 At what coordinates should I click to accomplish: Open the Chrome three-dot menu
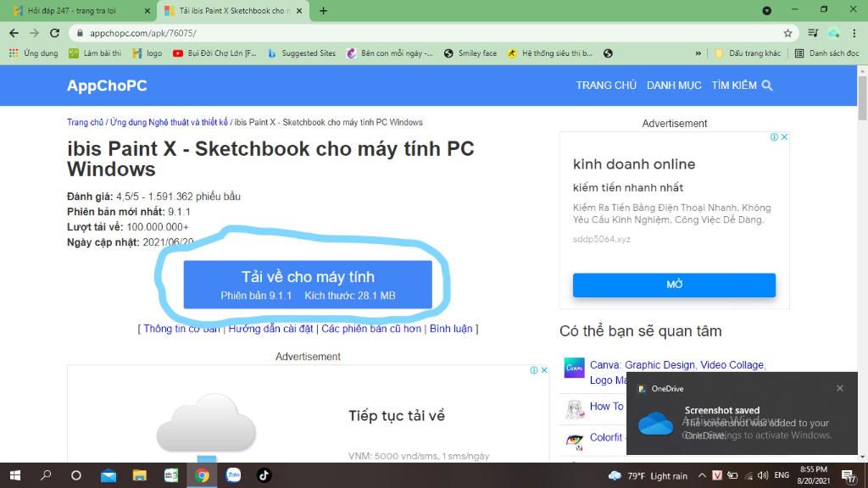click(854, 33)
